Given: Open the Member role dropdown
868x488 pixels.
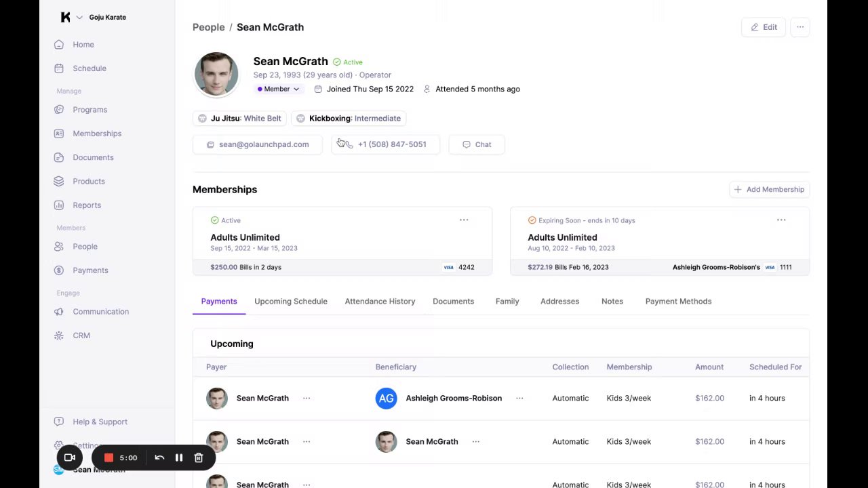Looking at the screenshot, I should click(279, 89).
